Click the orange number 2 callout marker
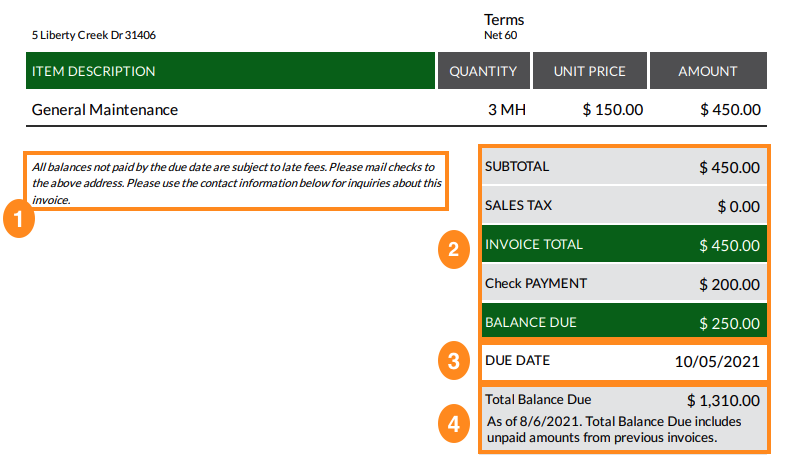 pos(453,250)
